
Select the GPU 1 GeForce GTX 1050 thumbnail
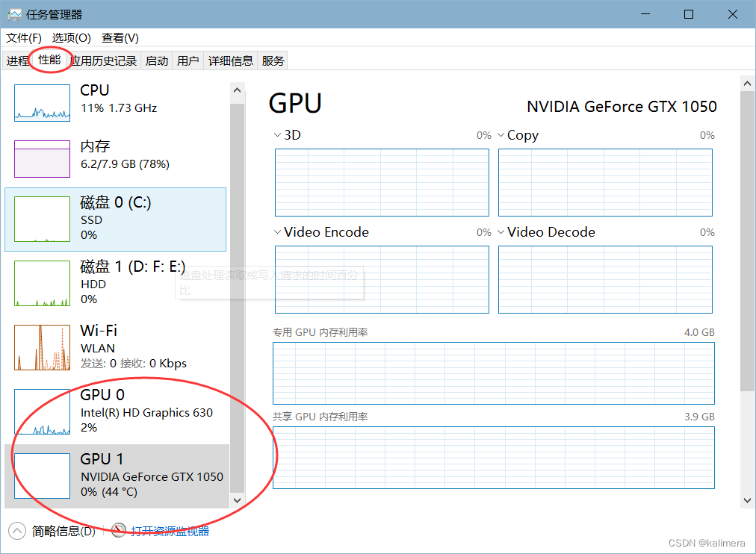click(41, 476)
